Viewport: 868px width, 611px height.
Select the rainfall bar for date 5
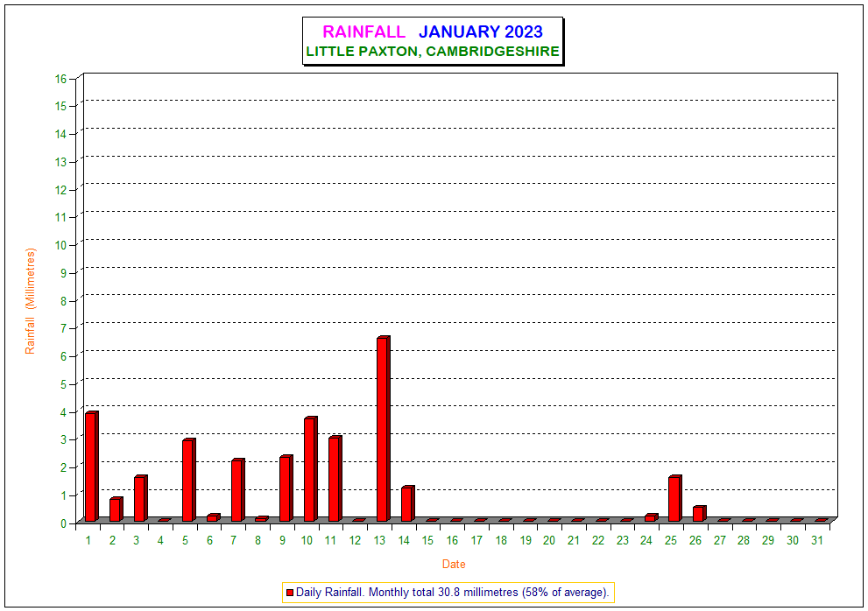click(189, 481)
